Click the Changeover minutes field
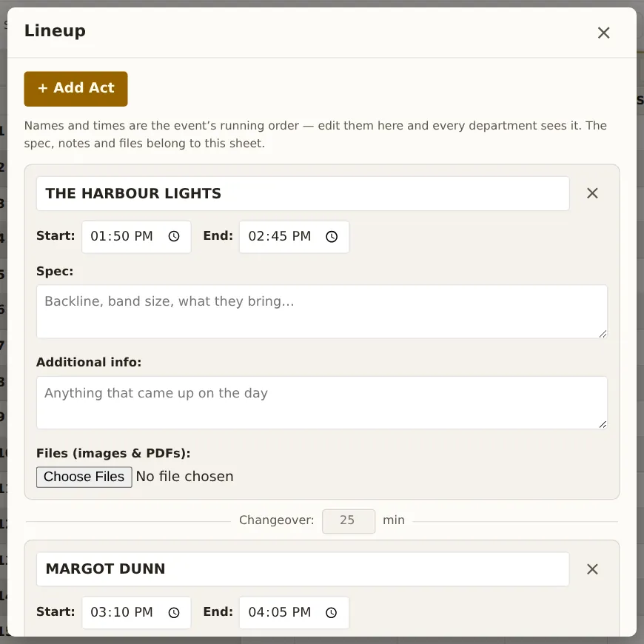The height and width of the screenshot is (644, 644). 349,522
